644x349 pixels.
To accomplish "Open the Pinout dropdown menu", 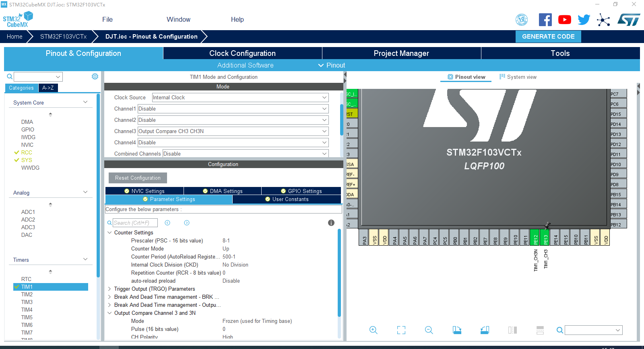I will 332,65.
